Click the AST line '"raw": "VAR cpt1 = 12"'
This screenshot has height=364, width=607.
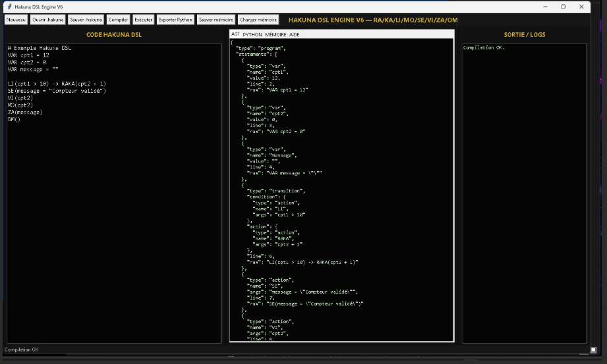[x=277, y=90]
